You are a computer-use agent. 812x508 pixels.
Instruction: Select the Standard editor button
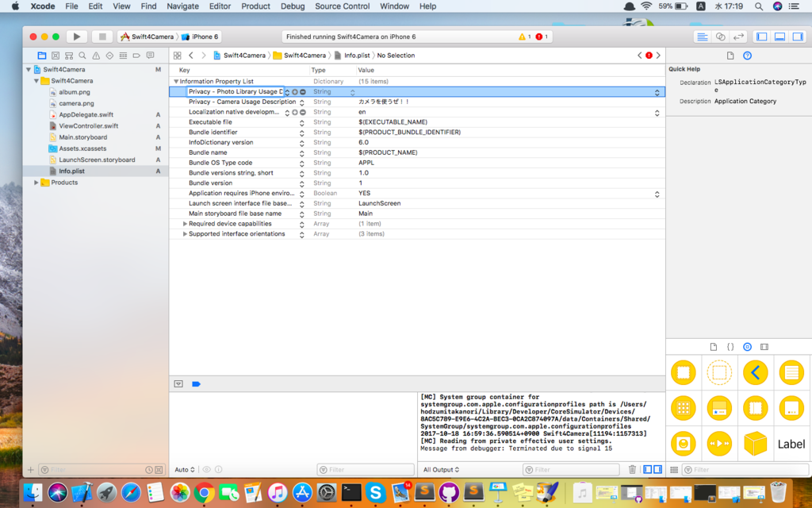[x=703, y=37]
